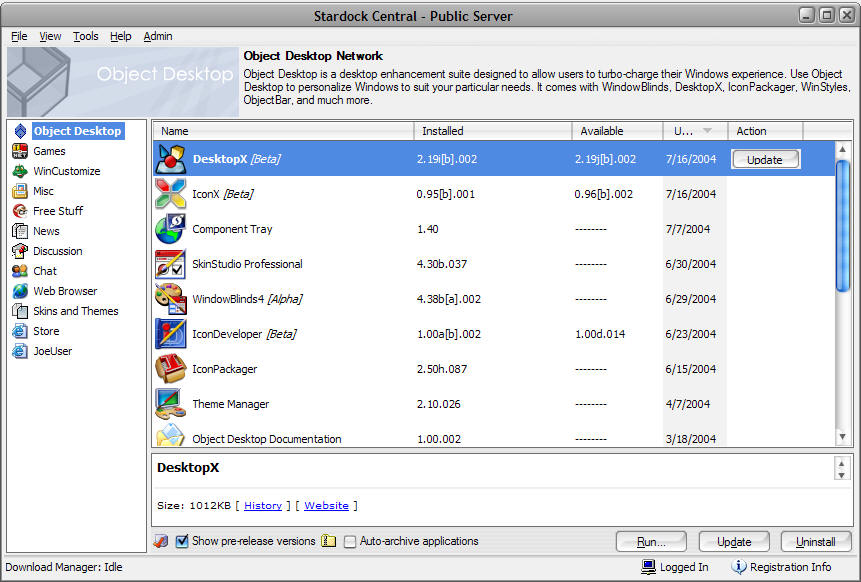Select Skins and Themes in sidebar
Viewport: 861px width, 582px height.
(76, 311)
